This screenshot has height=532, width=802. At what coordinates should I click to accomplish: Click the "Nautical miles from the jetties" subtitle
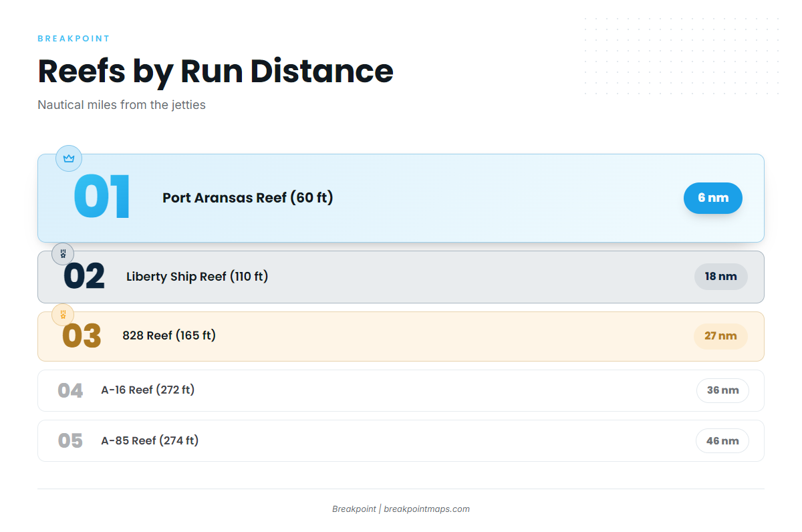[x=122, y=105]
